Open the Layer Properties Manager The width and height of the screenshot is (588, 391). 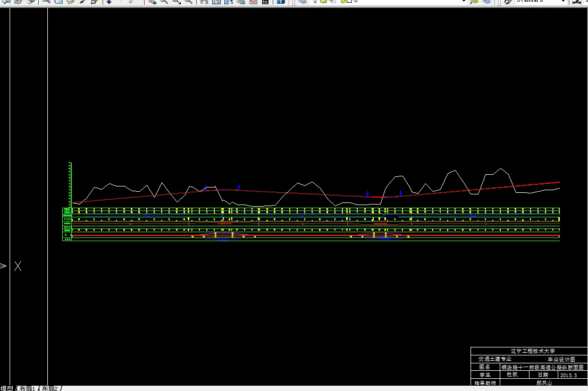303,2
